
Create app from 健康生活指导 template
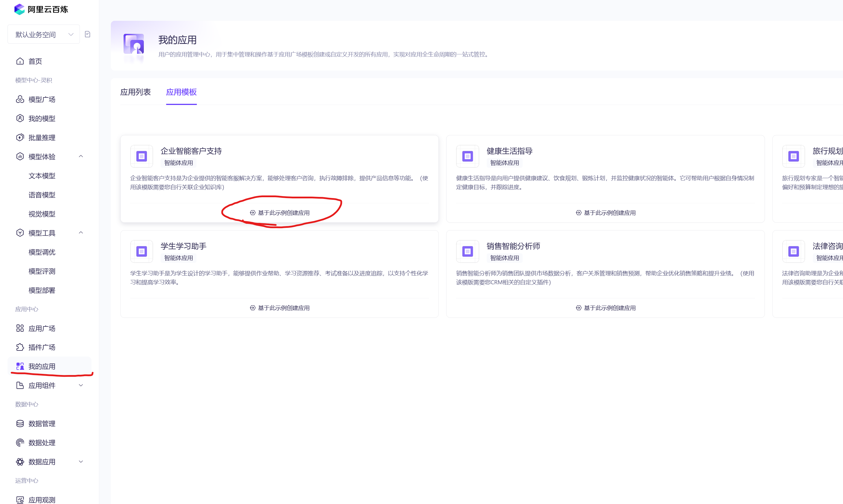click(x=605, y=213)
